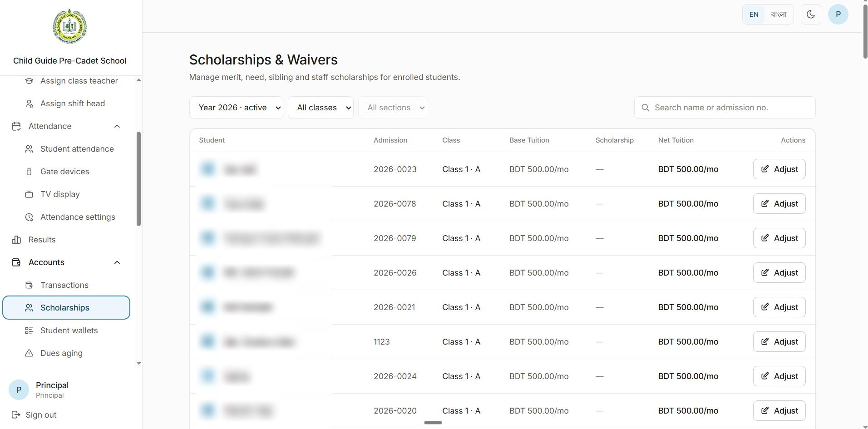Collapse the Accounts section chevron

pyautogui.click(x=117, y=262)
